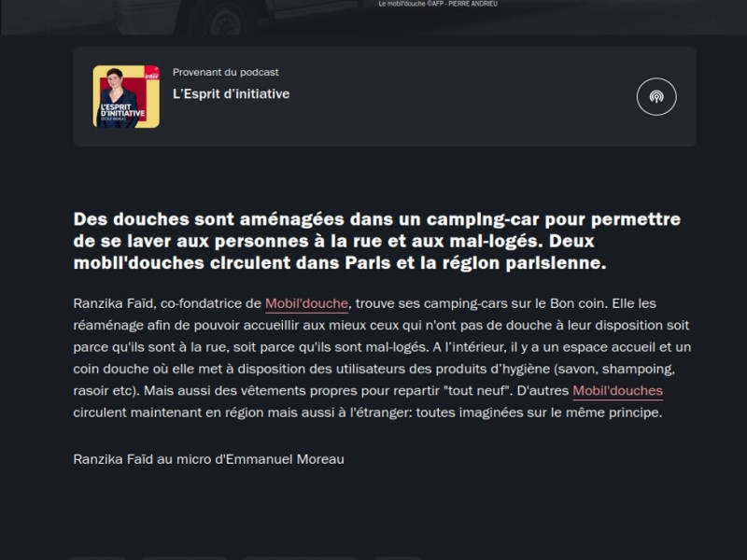Follow the Mobil'douches link near D'autres

pyautogui.click(x=617, y=390)
